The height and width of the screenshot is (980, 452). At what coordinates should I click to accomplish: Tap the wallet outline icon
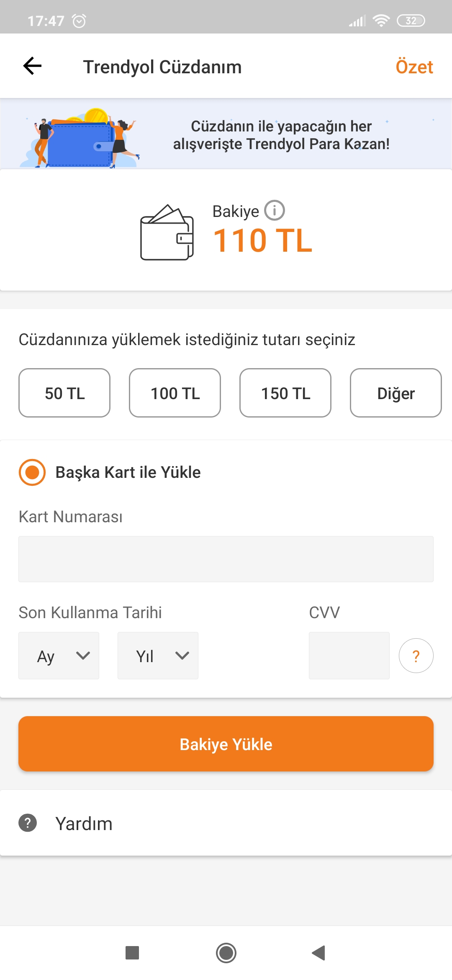coord(167,232)
